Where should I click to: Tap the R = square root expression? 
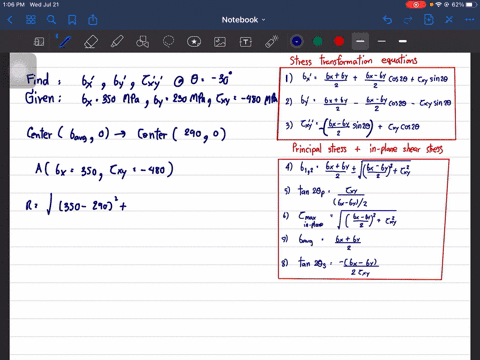pos(76,205)
